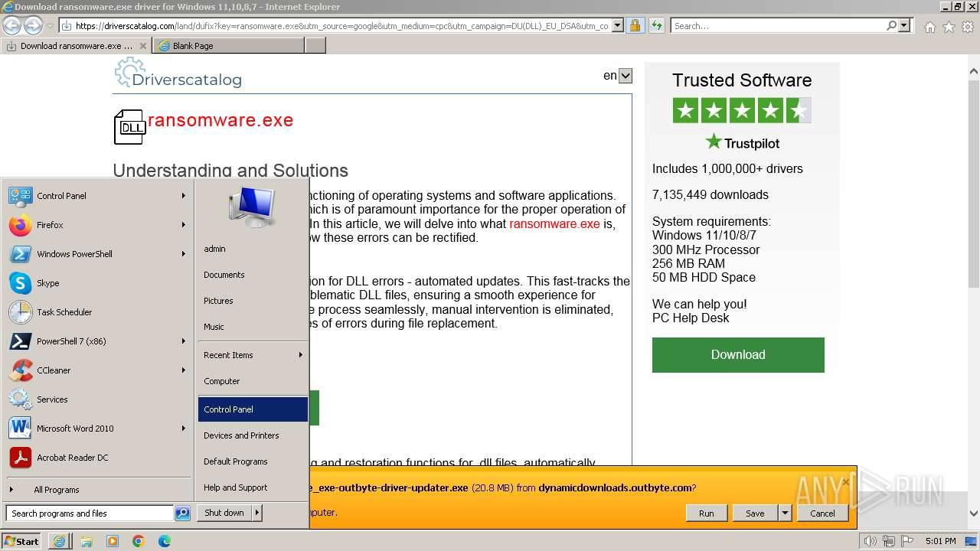Open Task Scheduler from the Start menu

tap(96, 312)
